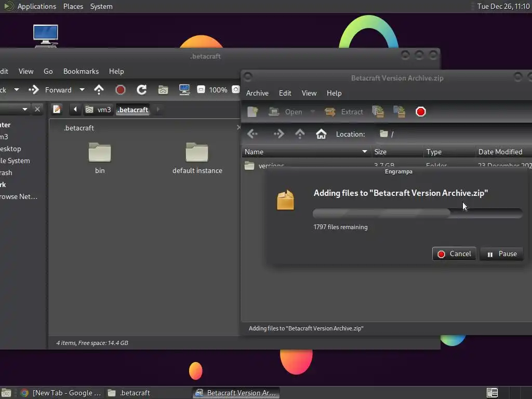Viewport: 532px width, 399px height.
Task: Create new archive icon in Engrampa
Action: point(253,112)
